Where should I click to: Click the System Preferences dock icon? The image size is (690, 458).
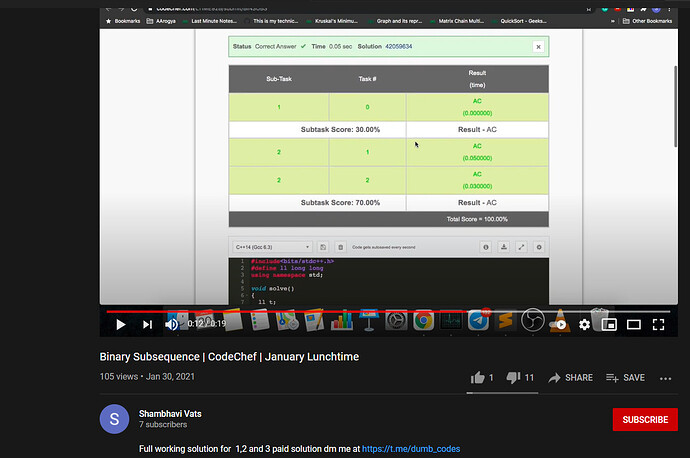tap(396, 320)
